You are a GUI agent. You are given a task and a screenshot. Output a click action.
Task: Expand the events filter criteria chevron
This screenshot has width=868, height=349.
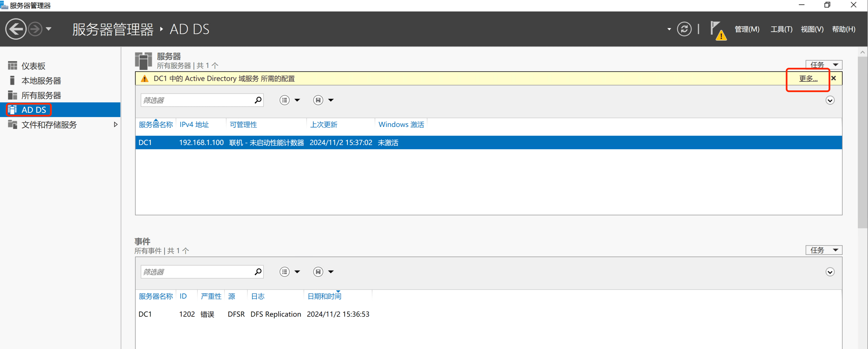(x=830, y=272)
